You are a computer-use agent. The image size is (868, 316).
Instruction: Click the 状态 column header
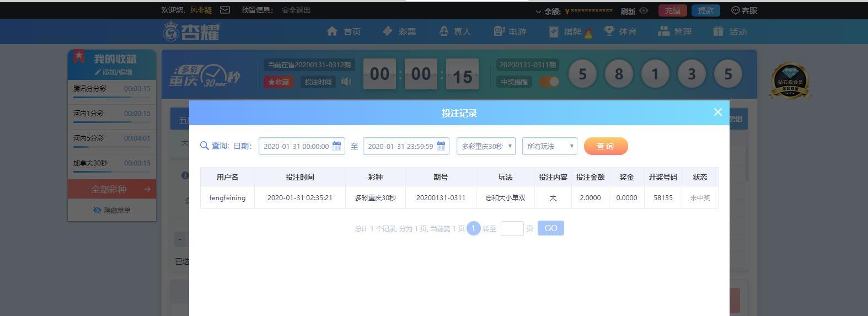(x=700, y=177)
